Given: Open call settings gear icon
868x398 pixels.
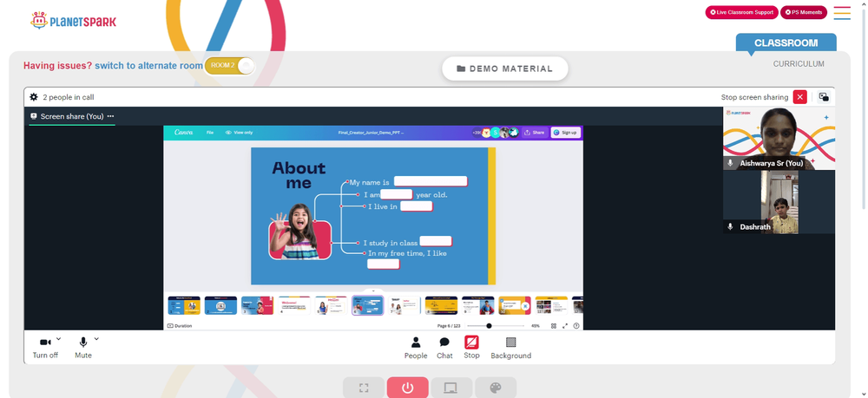Looking at the screenshot, I should 34,97.
